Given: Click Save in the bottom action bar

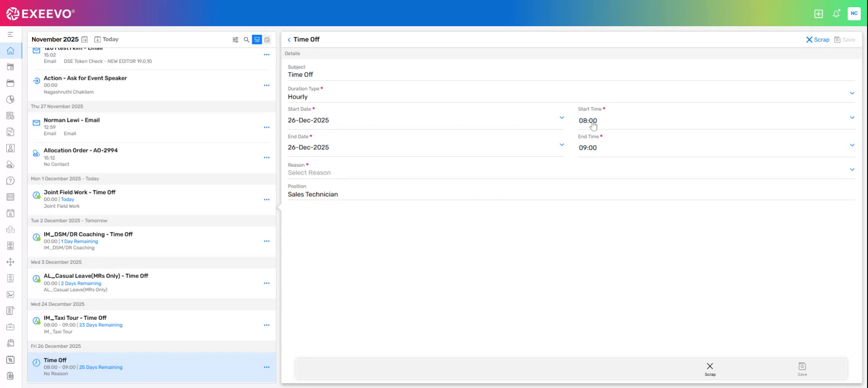Looking at the screenshot, I should click(802, 369).
